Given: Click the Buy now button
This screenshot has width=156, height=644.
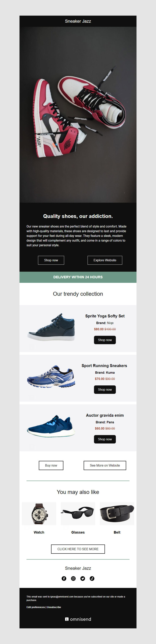Looking at the screenshot, I should coord(51,465).
